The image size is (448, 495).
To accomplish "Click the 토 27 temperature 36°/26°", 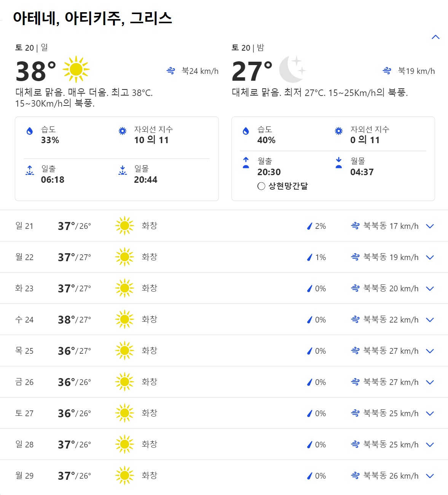I will pyautogui.click(x=74, y=413).
